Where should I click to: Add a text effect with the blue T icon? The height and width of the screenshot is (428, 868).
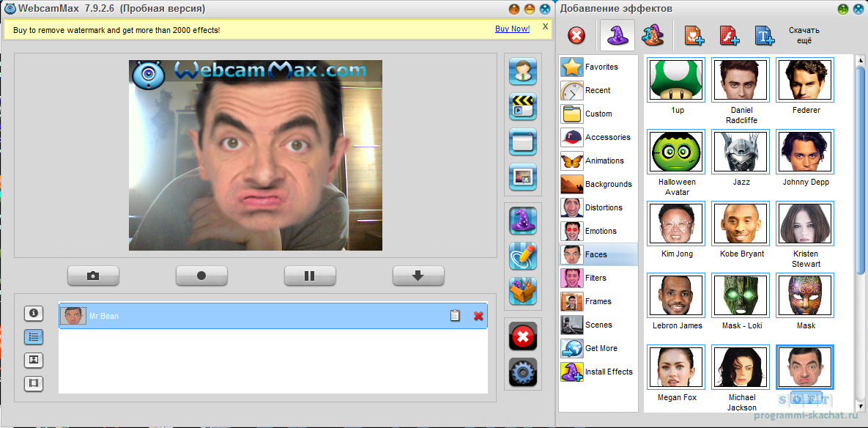coord(765,36)
